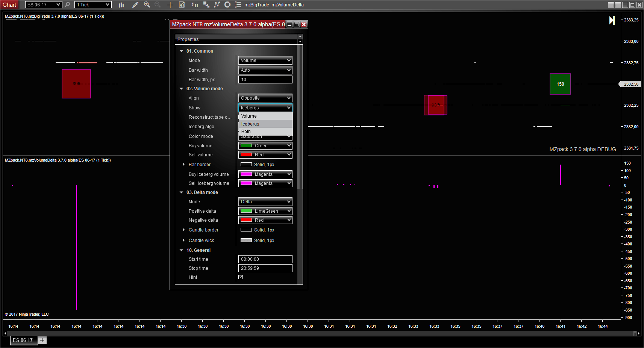This screenshot has width=644, height=348.
Task: Open Positive delta LimeGreen dropdown
Action: pyautogui.click(x=265, y=211)
